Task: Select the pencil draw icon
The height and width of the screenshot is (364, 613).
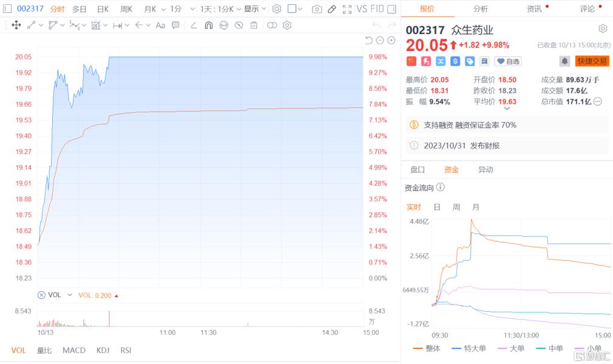Action: coord(332,9)
